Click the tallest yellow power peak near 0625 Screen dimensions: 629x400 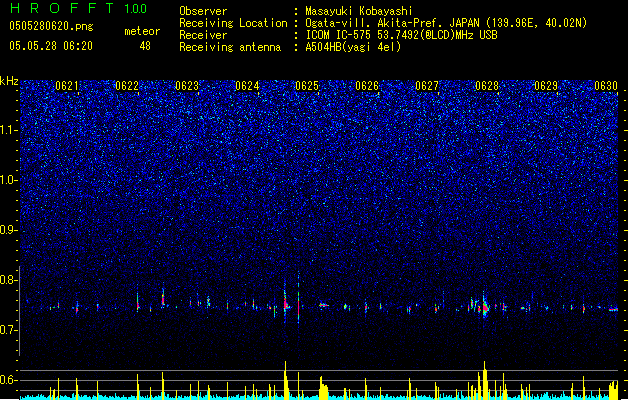coord(286,379)
